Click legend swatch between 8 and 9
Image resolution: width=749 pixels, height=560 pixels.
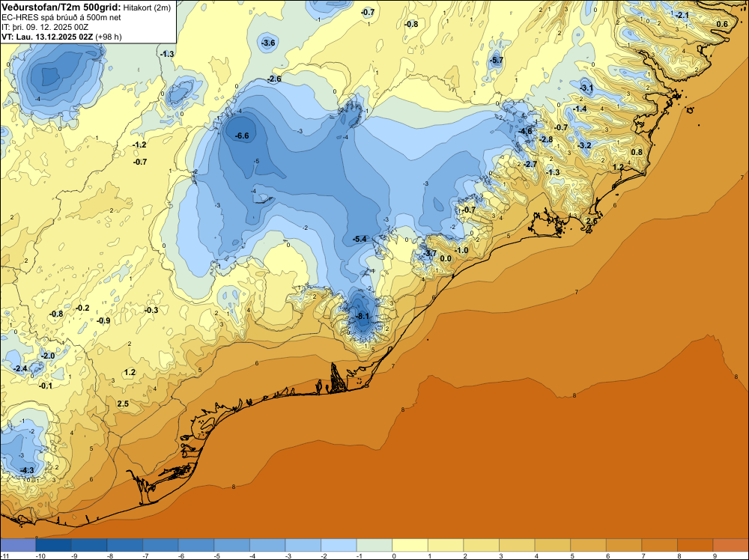pyautogui.click(x=696, y=545)
